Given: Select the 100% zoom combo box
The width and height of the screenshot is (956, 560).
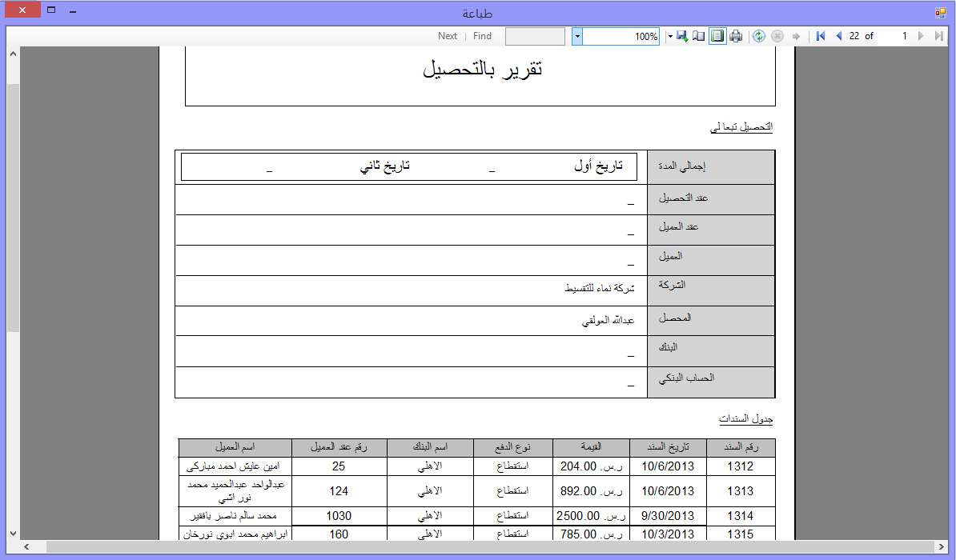Looking at the screenshot, I should click(621, 36).
